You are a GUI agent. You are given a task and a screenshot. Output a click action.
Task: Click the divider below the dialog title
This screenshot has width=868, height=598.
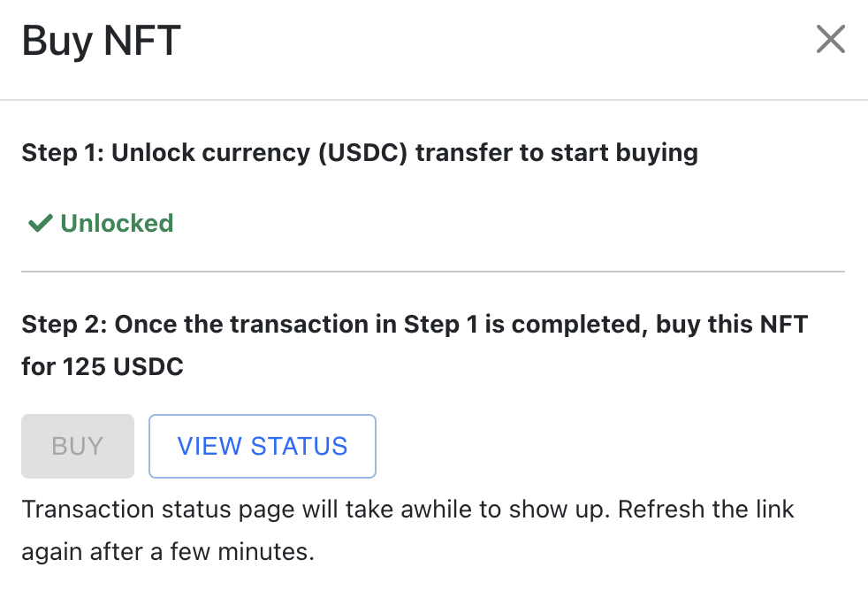433,100
